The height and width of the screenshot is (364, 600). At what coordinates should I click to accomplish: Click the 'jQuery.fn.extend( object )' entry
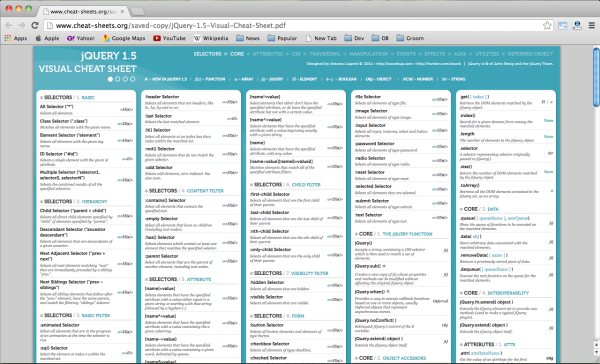pos(486,302)
